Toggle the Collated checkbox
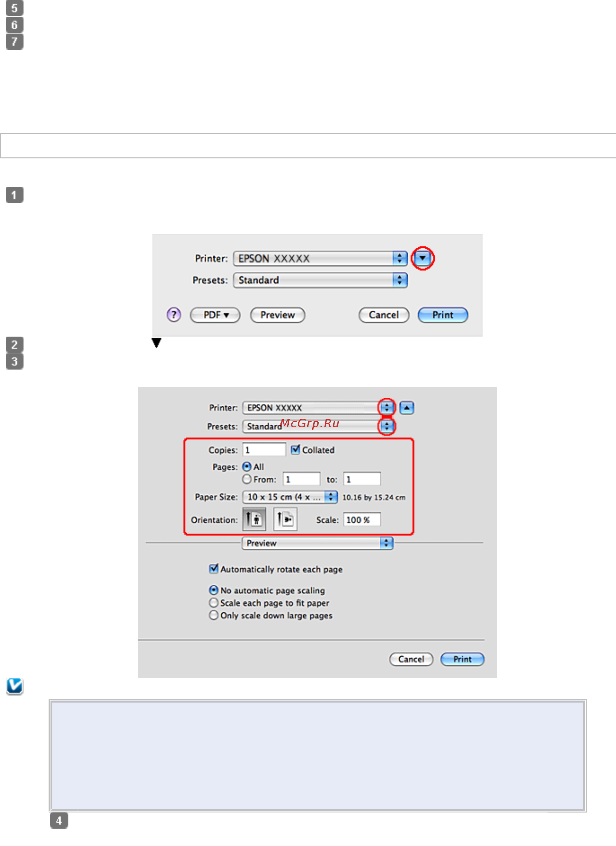 (x=295, y=449)
